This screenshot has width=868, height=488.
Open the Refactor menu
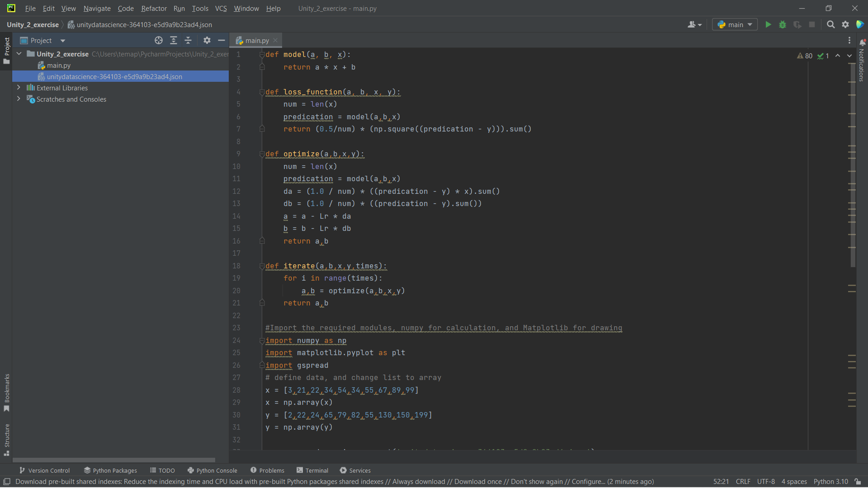(154, 8)
